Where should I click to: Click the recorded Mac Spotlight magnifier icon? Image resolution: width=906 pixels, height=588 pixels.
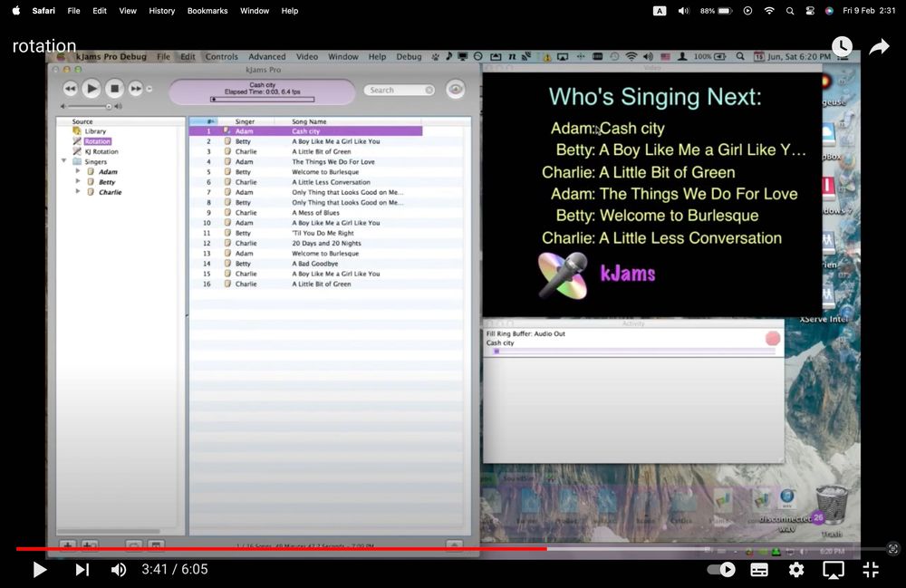click(x=739, y=56)
